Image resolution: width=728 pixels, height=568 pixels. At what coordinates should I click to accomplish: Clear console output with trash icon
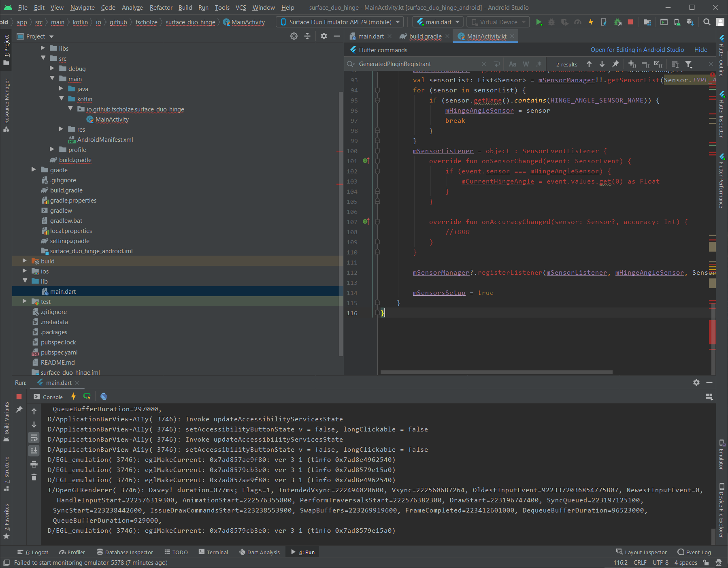(34, 477)
